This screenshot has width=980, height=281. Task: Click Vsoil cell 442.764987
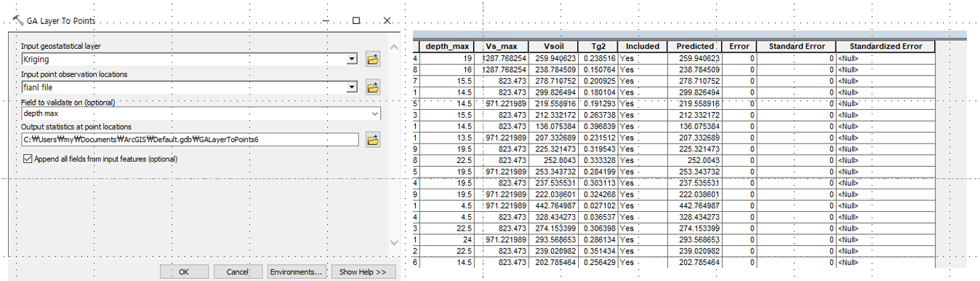click(553, 206)
